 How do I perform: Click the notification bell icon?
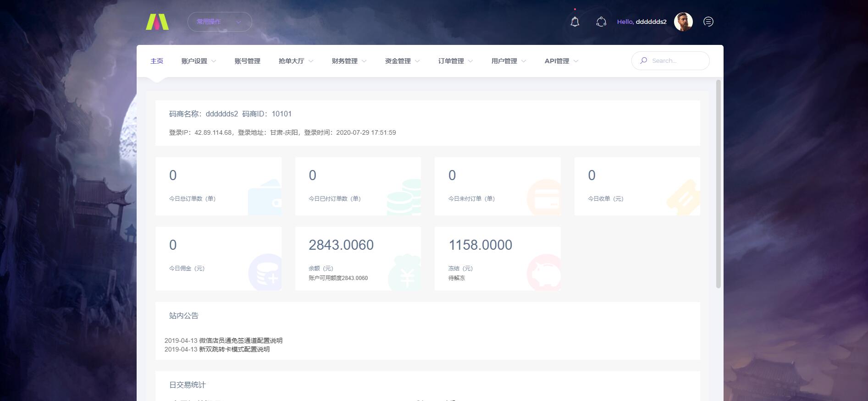click(575, 22)
